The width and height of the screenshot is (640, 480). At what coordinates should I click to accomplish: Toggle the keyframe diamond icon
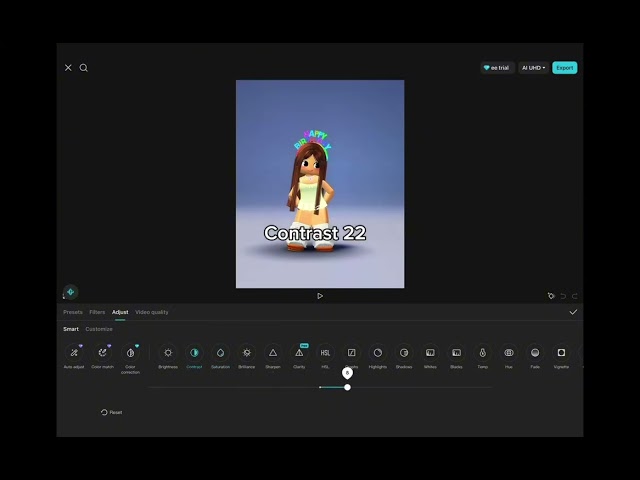click(x=551, y=296)
